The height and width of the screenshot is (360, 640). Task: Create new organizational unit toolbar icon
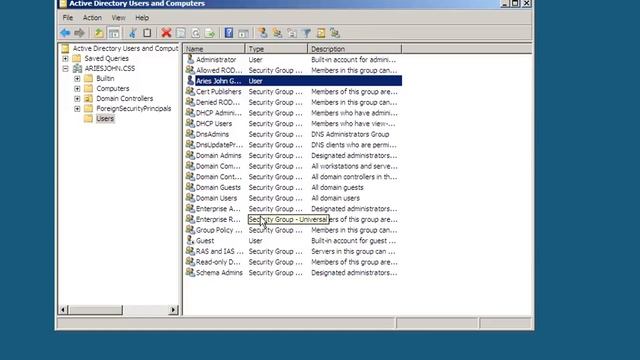tap(292, 33)
